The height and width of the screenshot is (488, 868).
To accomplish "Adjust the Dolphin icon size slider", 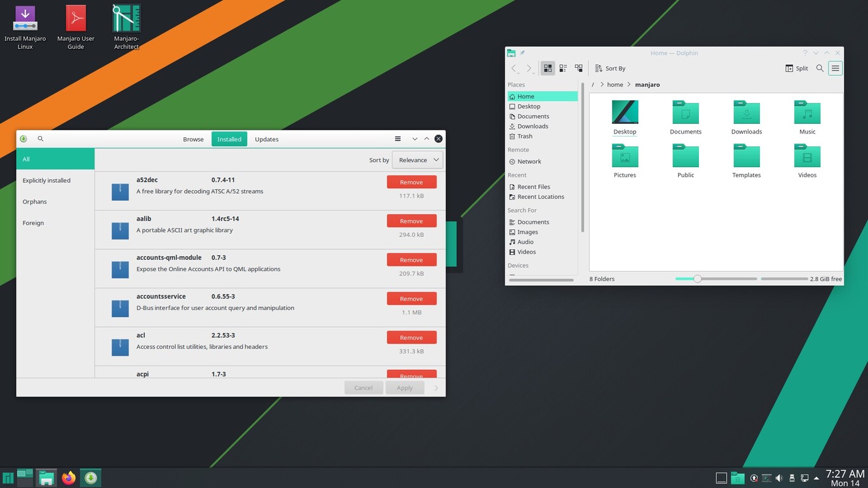I will click(x=697, y=278).
